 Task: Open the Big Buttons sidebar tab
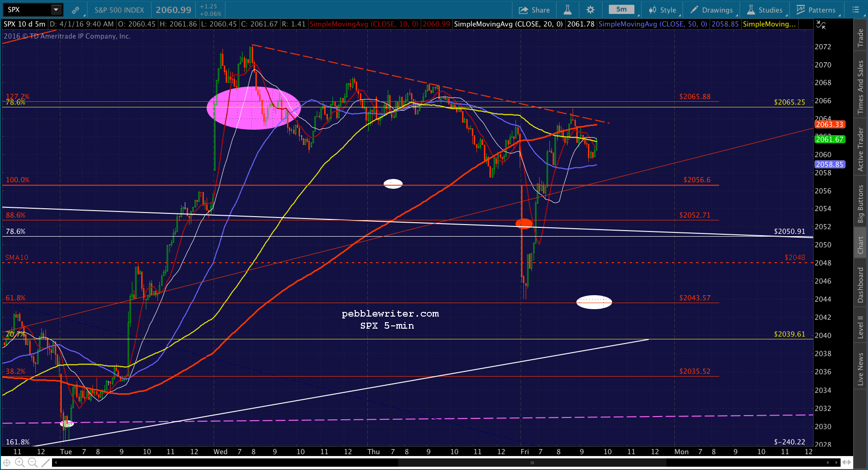[861, 204]
